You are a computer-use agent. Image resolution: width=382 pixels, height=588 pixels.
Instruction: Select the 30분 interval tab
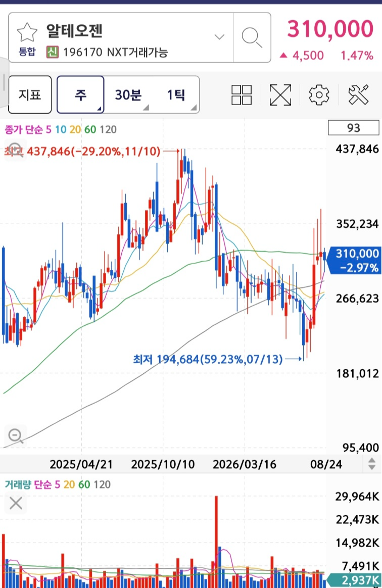coord(128,94)
